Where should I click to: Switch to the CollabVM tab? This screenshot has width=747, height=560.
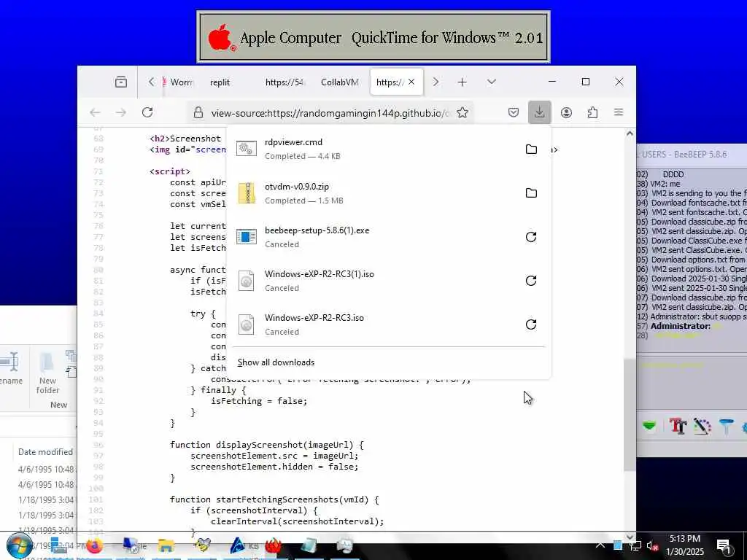pyautogui.click(x=340, y=82)
